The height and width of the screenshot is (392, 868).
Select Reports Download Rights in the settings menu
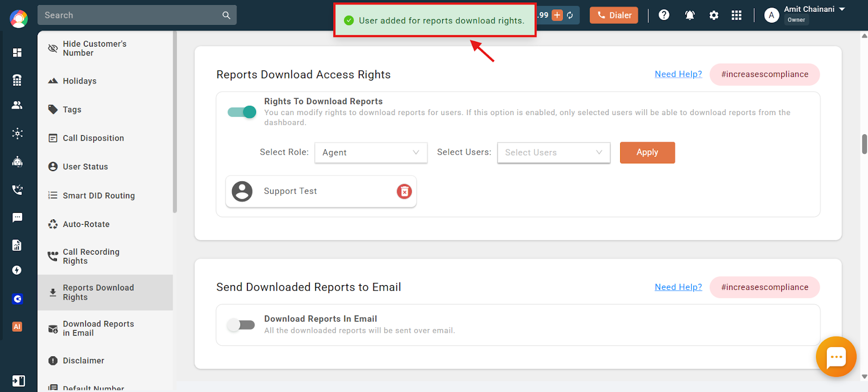tap(105, 292)
